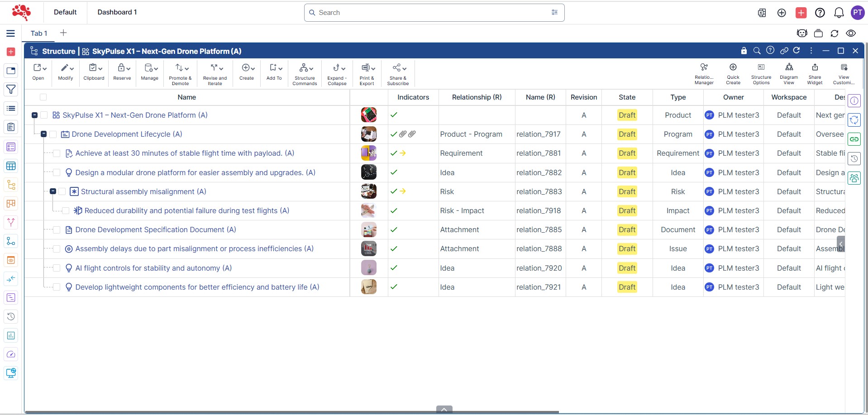The image size is (868, 415).
Task: Toggle the header select-all checkbox
Action: point(43,97)
